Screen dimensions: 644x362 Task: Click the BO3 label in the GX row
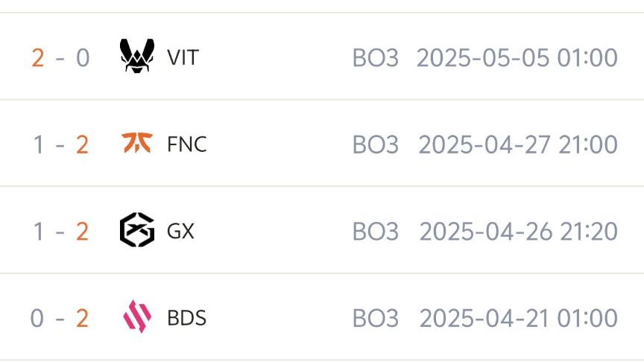point(376,232)
